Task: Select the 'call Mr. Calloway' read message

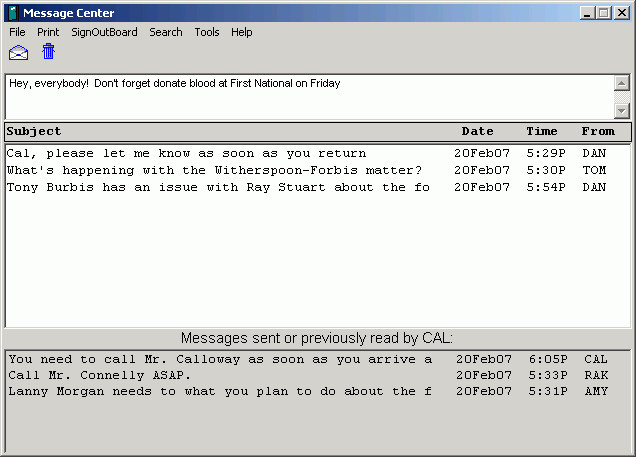Action: 318,359
